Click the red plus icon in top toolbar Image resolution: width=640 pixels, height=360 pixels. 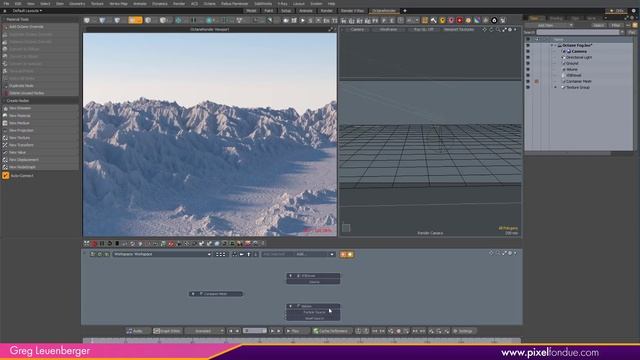click(459, 20)
